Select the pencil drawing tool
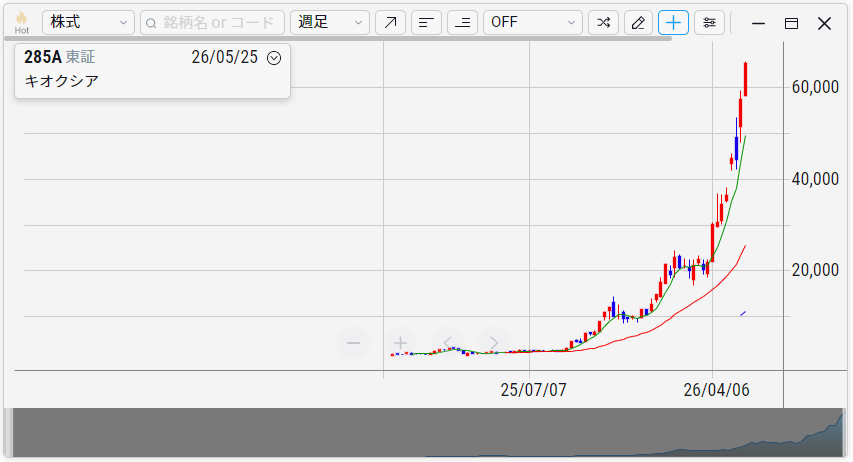Viewport: 853px width, 462px height. click(x=638, y=22)
